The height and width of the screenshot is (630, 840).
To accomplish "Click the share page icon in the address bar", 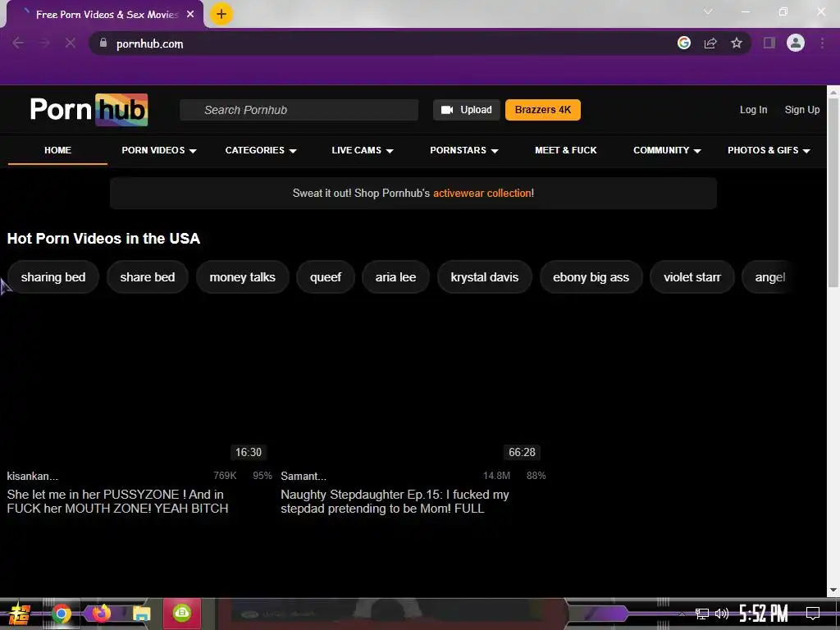I will 710,43.
